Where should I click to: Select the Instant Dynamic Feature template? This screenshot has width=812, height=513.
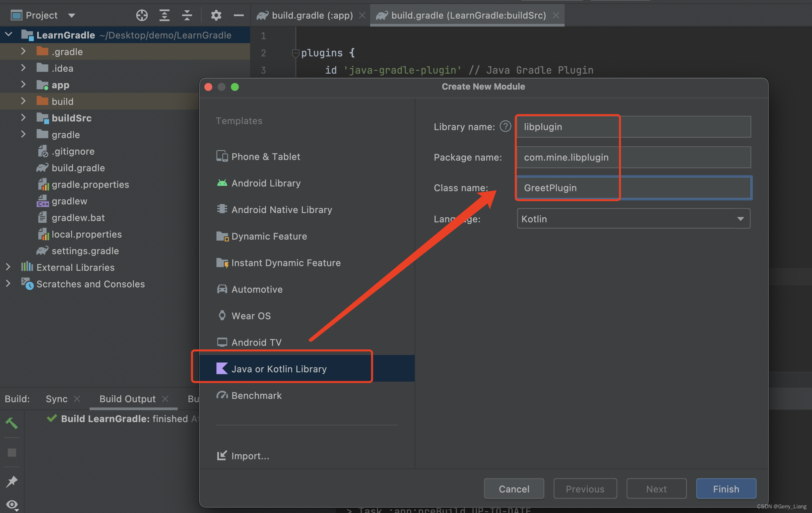(306, 263)
